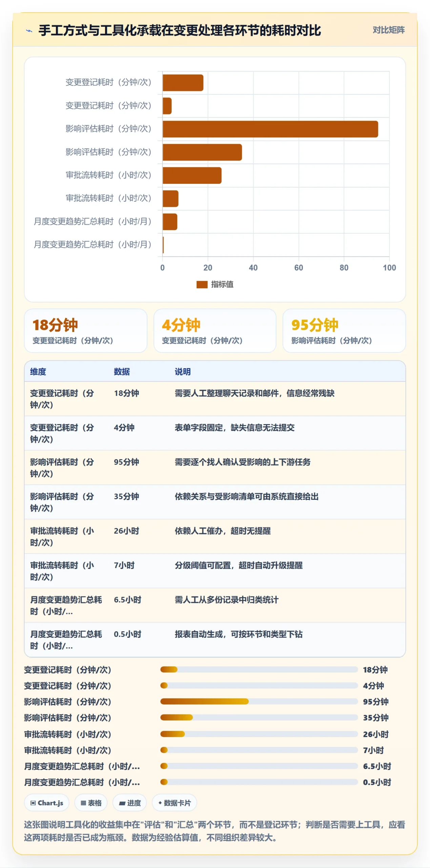430x868 pixels.
Task: Click the lightning icon beside the title
Action: (x=29, y=31)
